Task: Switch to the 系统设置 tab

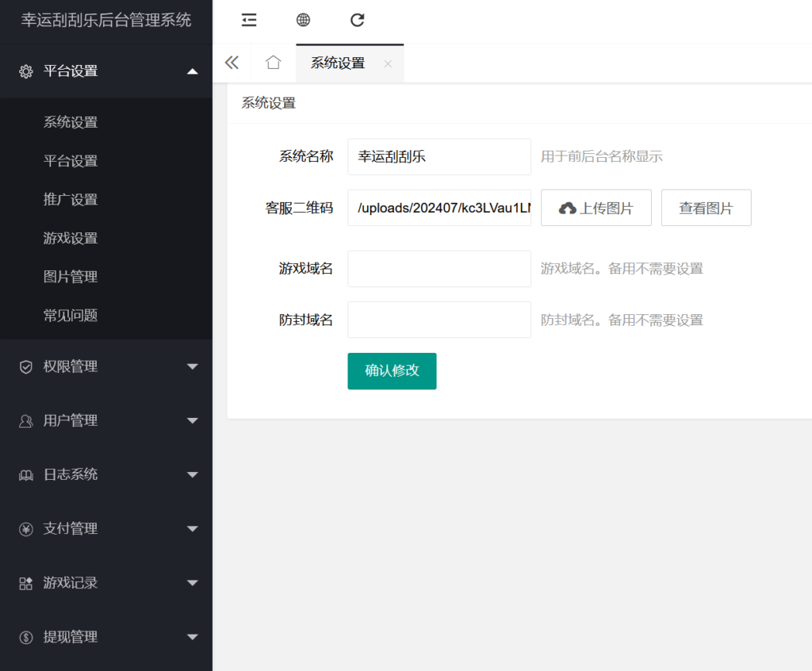Action: [338, 62]
